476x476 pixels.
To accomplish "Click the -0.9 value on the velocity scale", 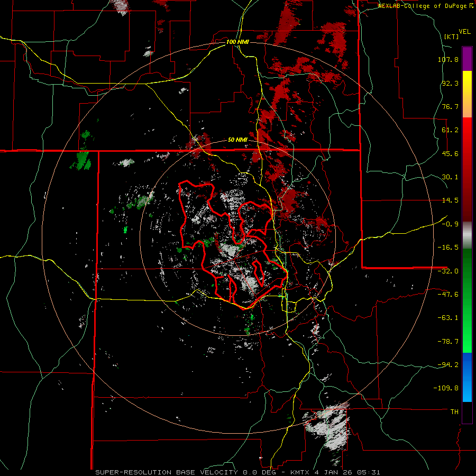I will click(450, 224).
